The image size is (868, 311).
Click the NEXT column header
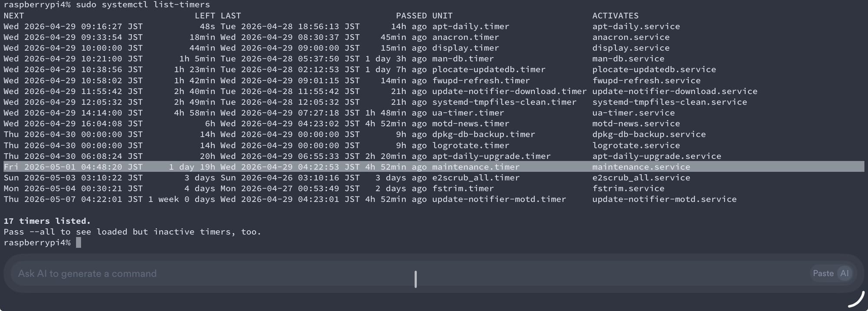click(14, 16)
